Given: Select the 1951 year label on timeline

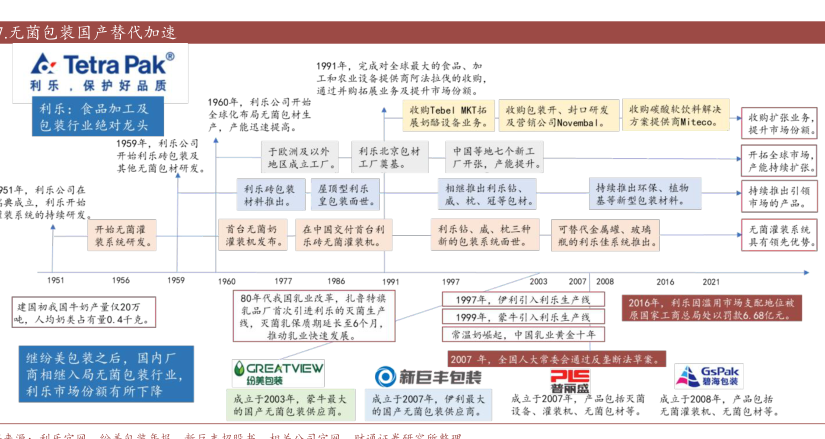Looking at the screenshot, I should pyautogui.click(x=55, y=281).
